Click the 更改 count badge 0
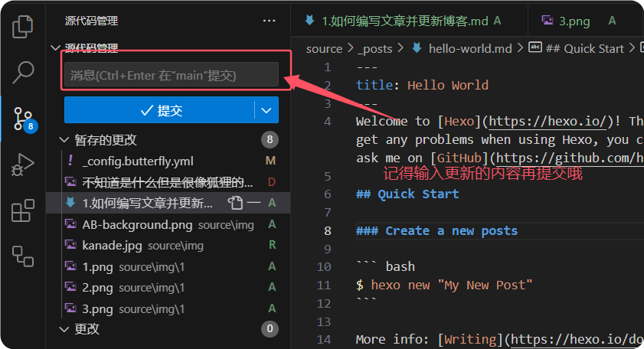Image resolution: width=644 pixels, height=349 pixels. pyautogui.click(x=270, y=328)
